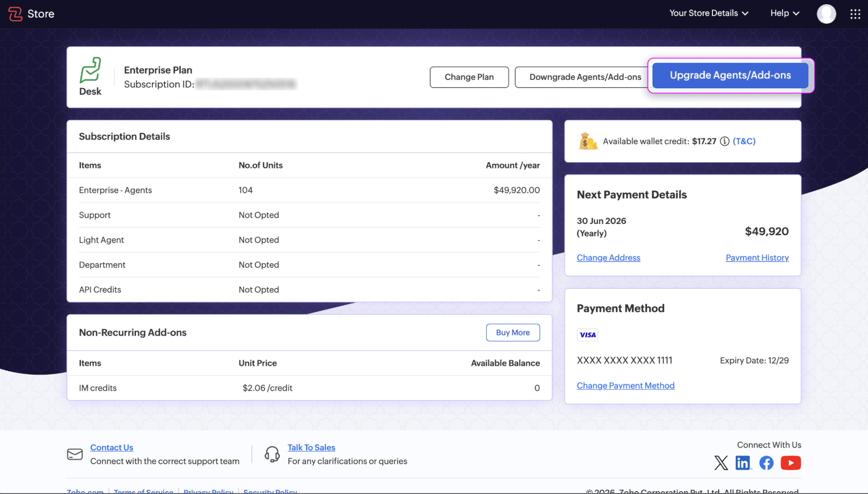Open the T&C link
This screenshot has height=494, width=868.
[744, 141]
